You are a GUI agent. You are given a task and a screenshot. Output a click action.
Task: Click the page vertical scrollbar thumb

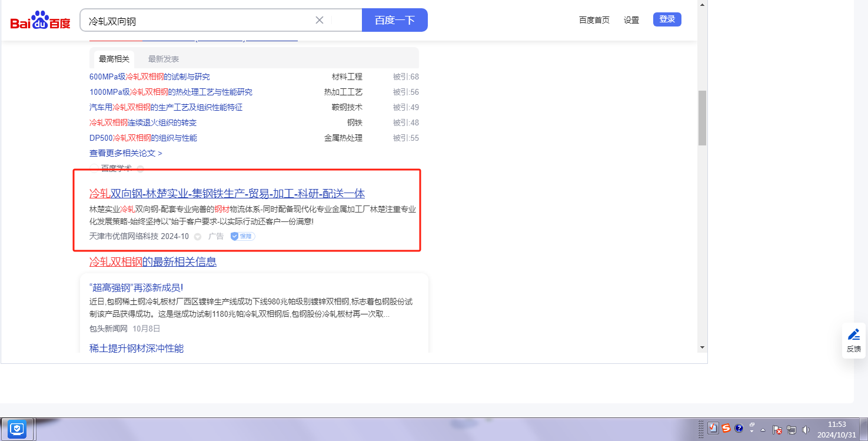click(x=702, y=118)
